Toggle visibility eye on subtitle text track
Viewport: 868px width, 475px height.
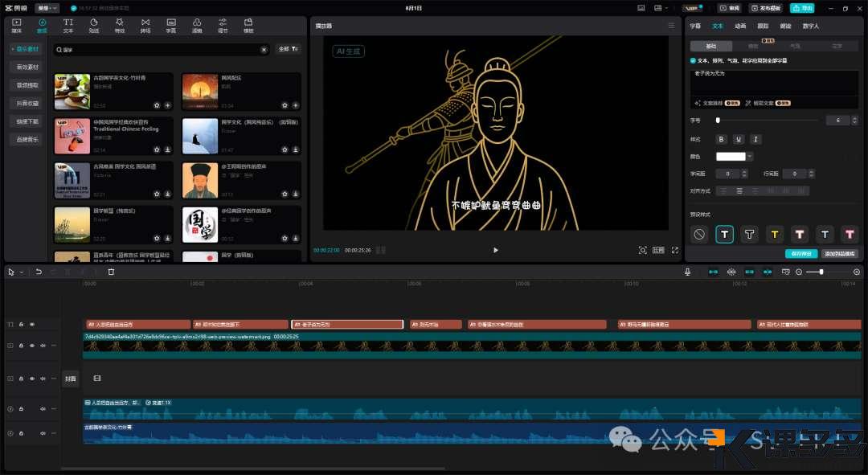point(32,325)
